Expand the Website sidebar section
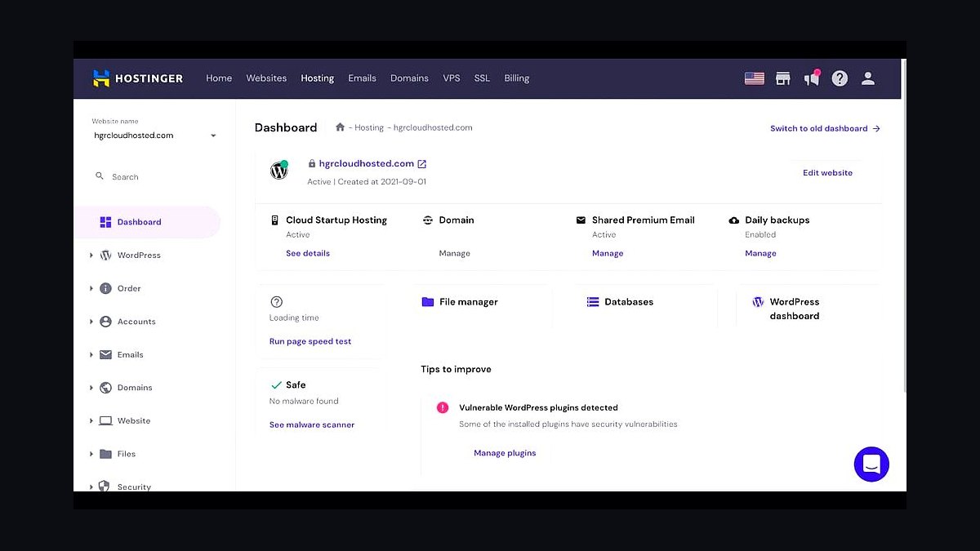Image resolution: width=980 pixels, height=551 pixels. (x=91, y=421)
